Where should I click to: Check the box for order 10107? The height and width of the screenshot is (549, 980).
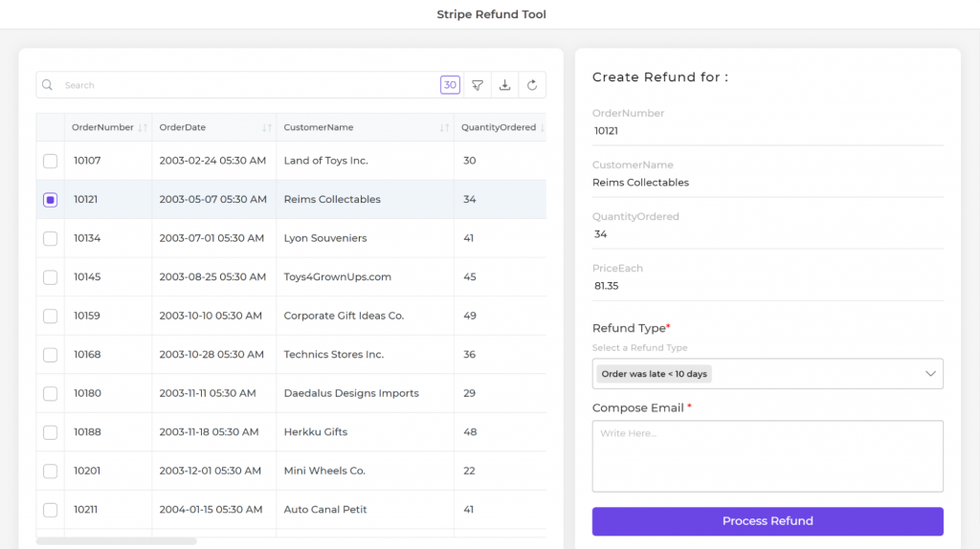50,162
